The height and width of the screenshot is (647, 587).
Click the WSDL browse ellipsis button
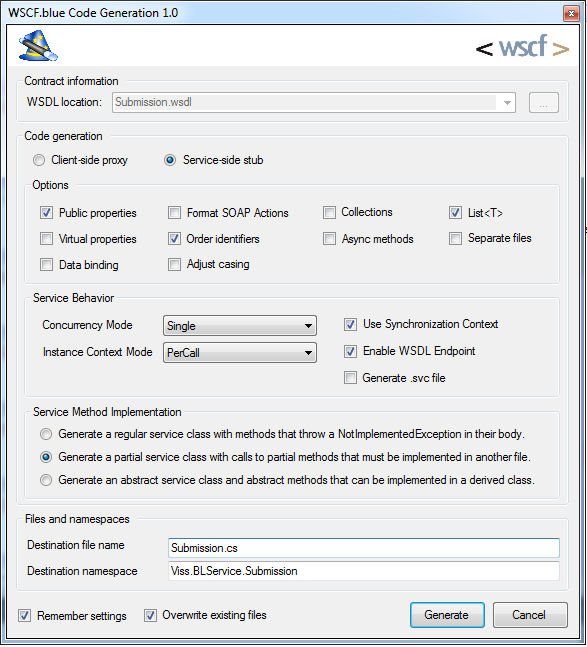[x=544, y=102]
